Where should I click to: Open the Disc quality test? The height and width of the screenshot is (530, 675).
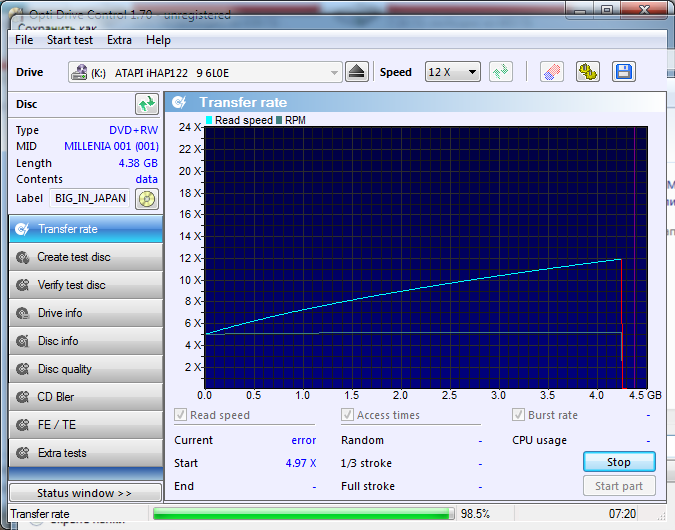(85, 369)
